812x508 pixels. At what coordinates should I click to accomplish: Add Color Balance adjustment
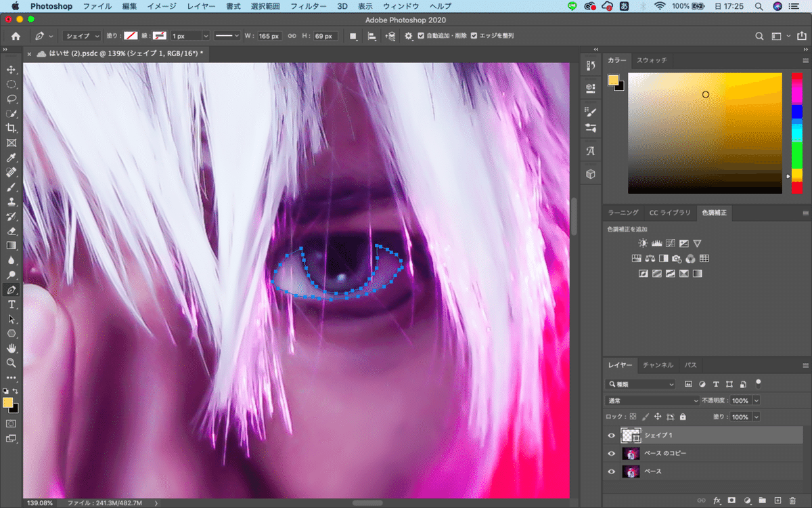pos(650,258)
